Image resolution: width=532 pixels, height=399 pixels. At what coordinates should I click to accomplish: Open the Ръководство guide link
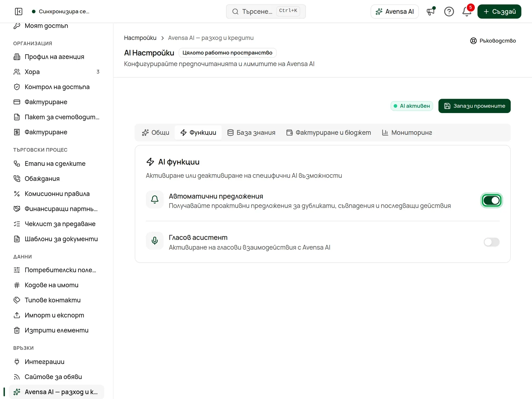pos(493,41)
